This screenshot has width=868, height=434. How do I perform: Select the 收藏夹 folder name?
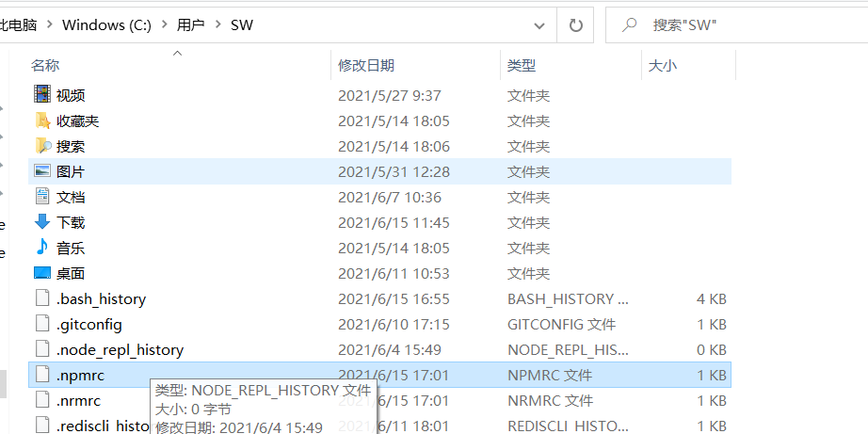point(77,121)
